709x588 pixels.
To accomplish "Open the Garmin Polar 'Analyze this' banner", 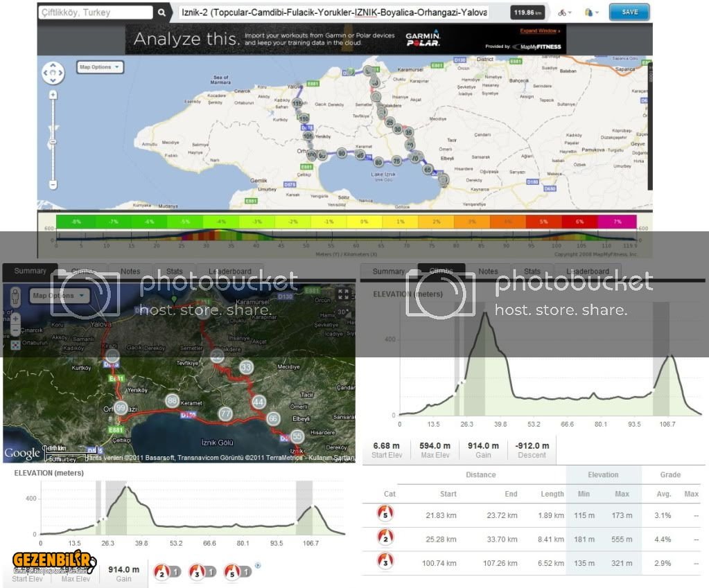I will 345,39.
